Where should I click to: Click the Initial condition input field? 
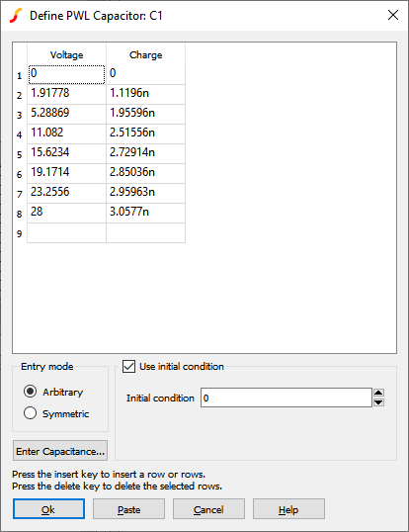point(286,398)
